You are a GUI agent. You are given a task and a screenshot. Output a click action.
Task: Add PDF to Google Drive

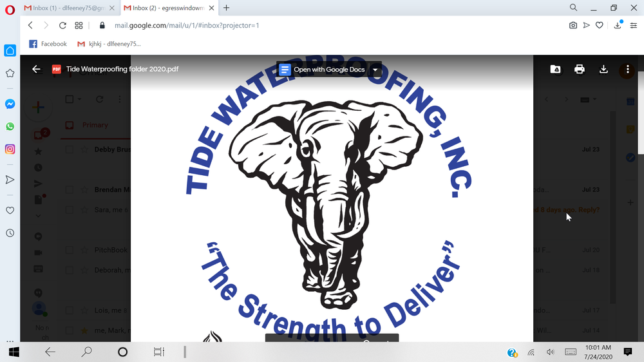tap(555, 69)
